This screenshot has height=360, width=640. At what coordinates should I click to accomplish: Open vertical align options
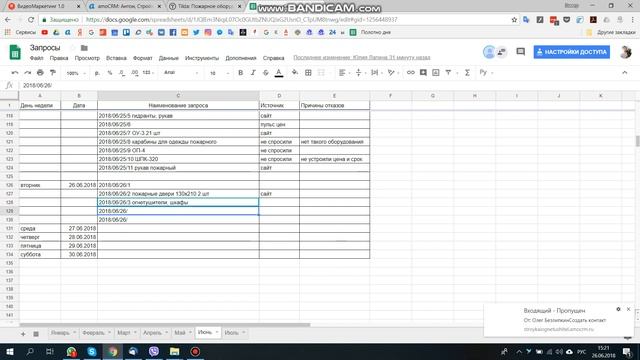tap(360, 73)
